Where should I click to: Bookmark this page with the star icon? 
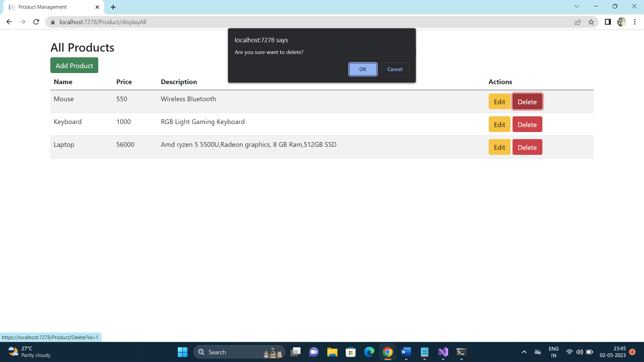(591, 22)
